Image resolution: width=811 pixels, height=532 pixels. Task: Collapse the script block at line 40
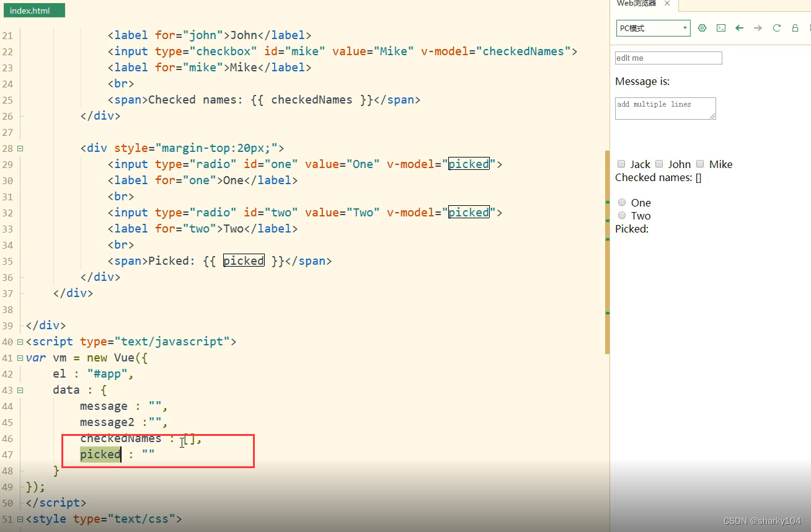pyautogui.click(x=20, y=342)
